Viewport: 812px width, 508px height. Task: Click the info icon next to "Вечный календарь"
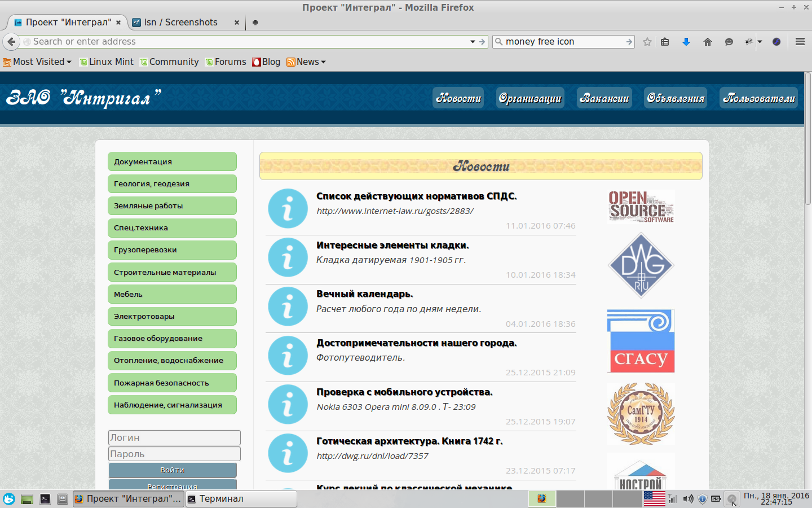[288, 306]
